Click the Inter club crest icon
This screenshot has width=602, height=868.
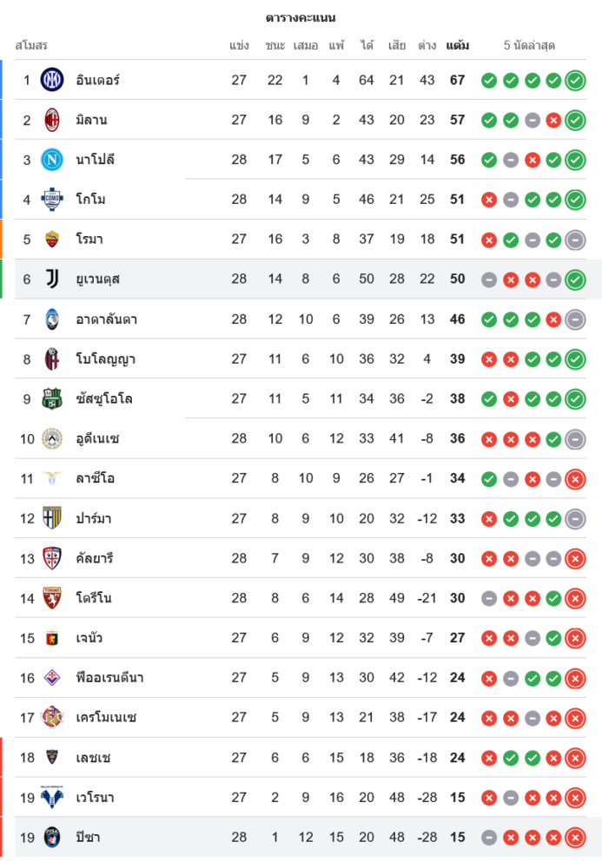(52, 80)
